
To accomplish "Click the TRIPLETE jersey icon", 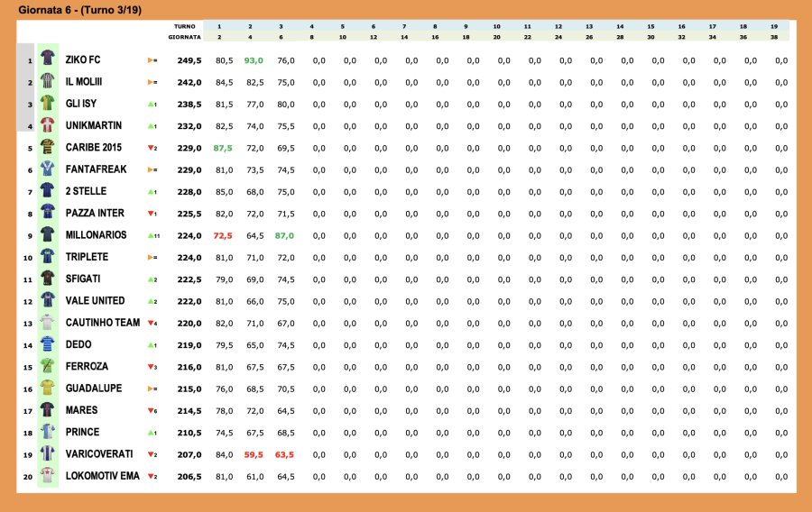I will point(48,255).
